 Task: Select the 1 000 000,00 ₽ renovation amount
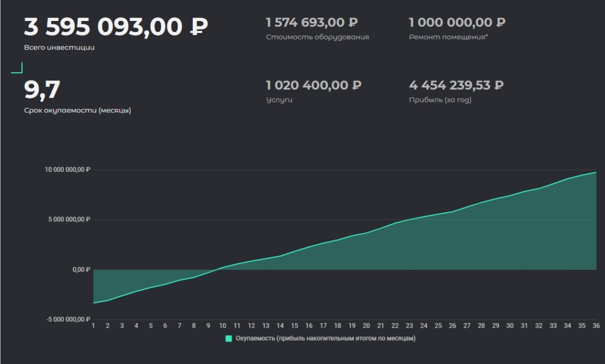[x=457, y=23]
